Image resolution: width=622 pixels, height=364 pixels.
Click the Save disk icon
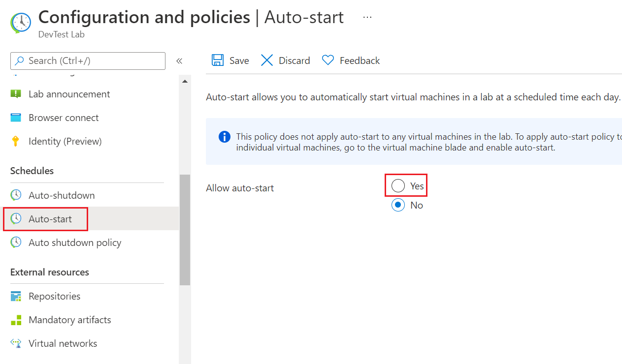click(x=217, y=61)
